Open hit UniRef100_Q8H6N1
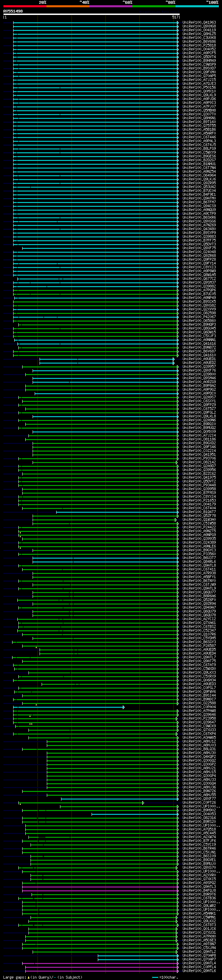This screenshot has width=222, height=980. point(199,118)
